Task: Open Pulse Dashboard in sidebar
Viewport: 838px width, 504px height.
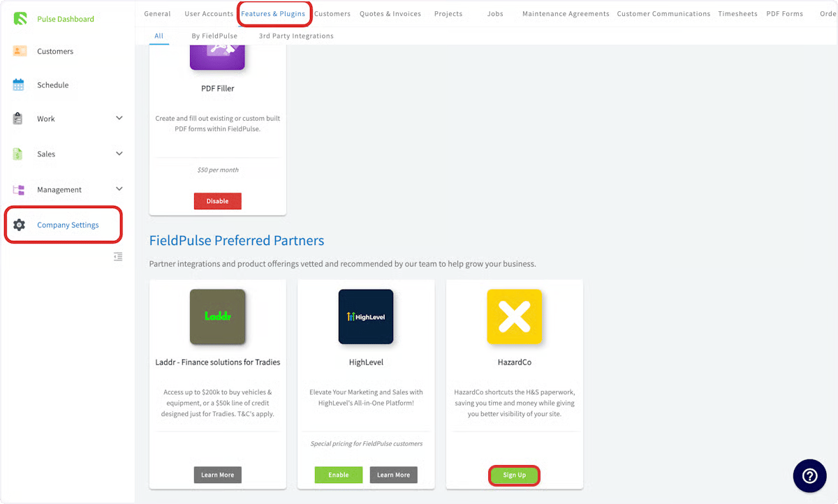Action: click(x=66, y=19)
